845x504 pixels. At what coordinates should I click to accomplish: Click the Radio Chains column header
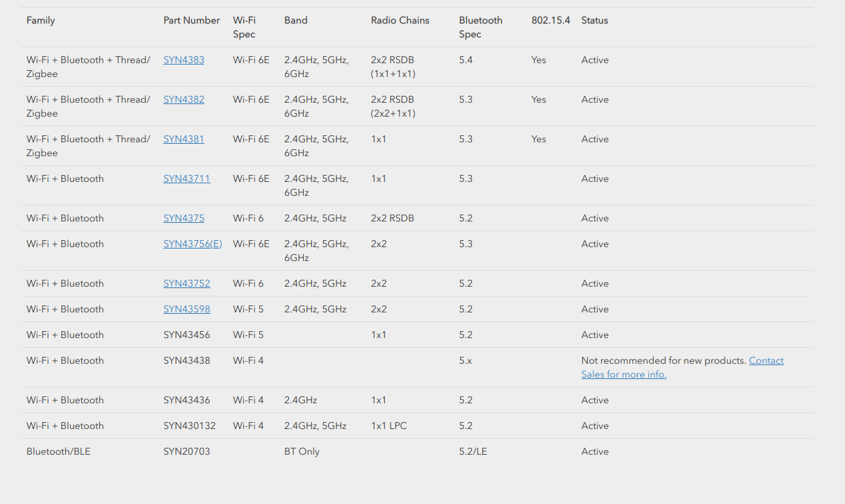[400, 20]
